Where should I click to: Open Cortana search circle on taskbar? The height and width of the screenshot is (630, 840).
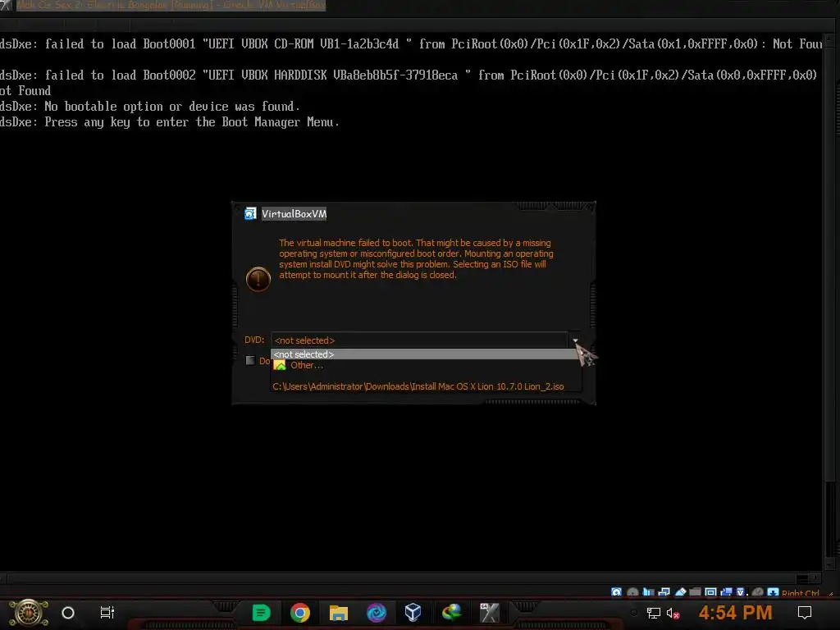pos(68,612)
